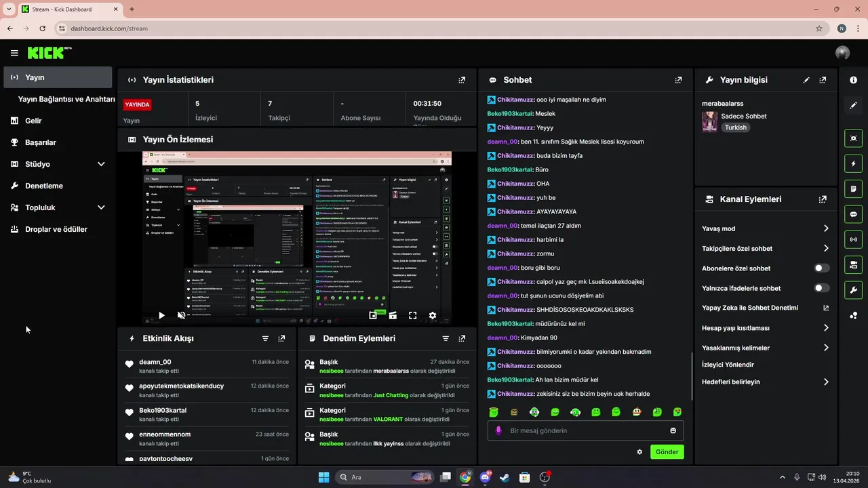Click the purple microphone icon in the chat input
The image size is (868, 488).
coord(498,430)
